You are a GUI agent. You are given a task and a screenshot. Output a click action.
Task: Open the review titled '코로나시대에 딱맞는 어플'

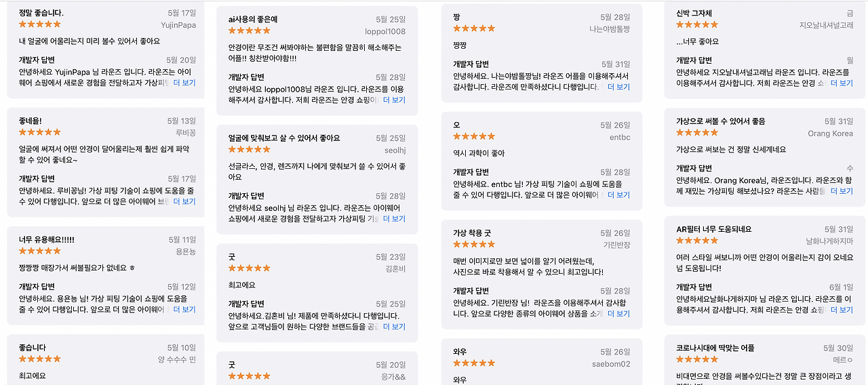(764, 360)
